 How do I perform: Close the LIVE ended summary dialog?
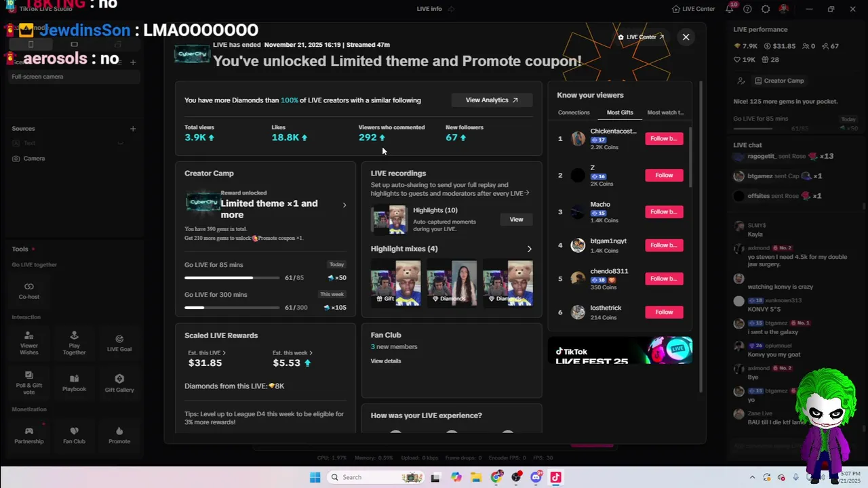pyautogui.click(x=686, y=37)
